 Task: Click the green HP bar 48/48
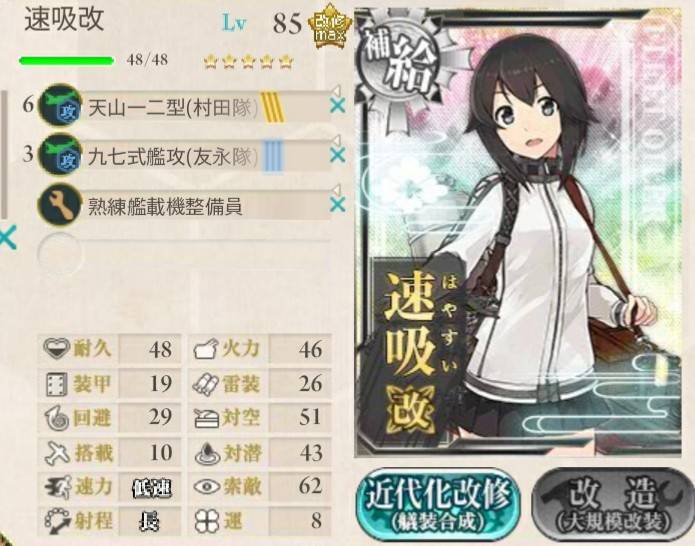66,60
